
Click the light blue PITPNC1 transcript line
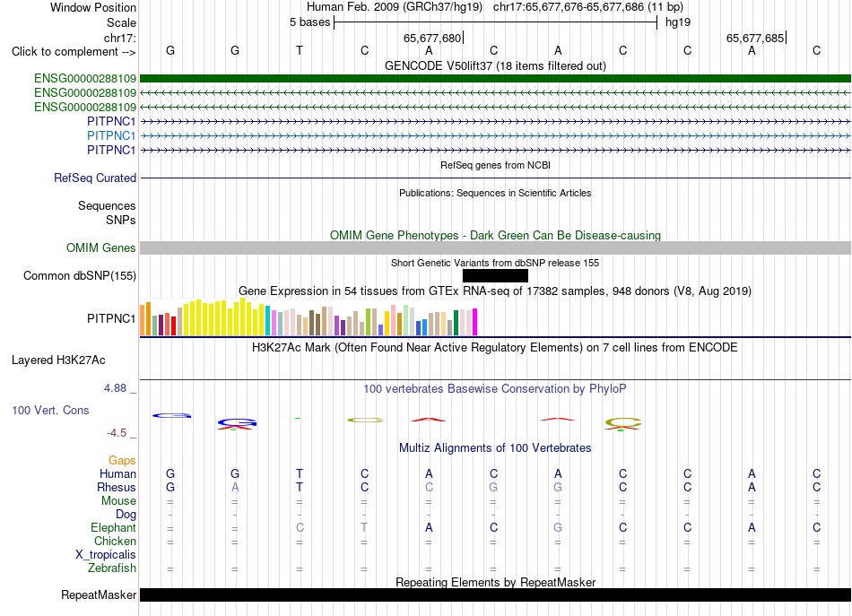pyautogui.click(x=495, y=135)
